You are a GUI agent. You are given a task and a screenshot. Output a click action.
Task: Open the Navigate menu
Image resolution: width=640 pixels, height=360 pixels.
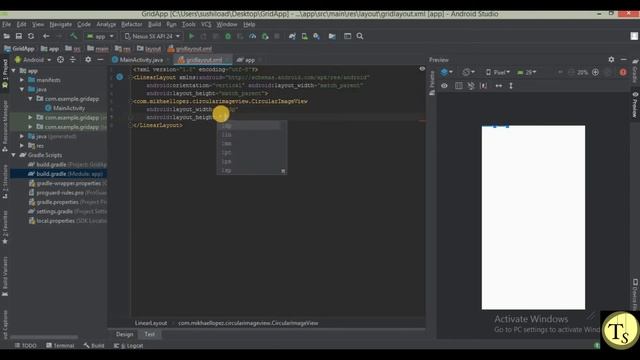[60, 24]
